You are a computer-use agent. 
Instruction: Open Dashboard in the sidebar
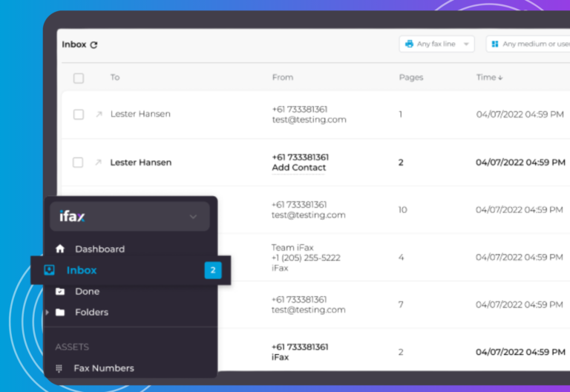[x=99, y=249]
